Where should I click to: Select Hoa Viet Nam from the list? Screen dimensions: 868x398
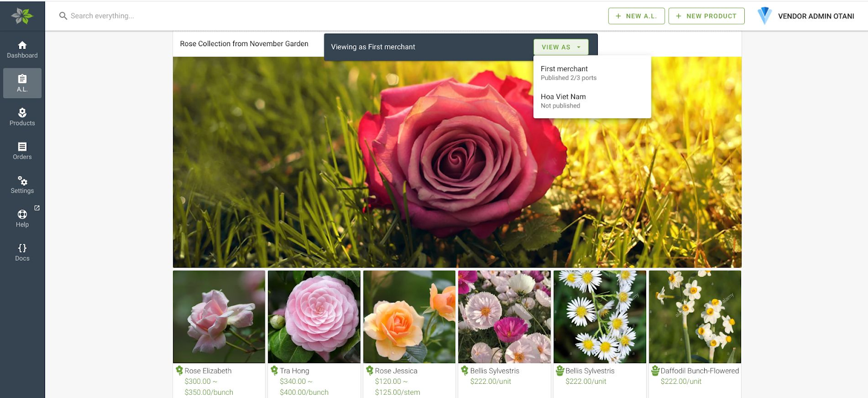point(592,101)
